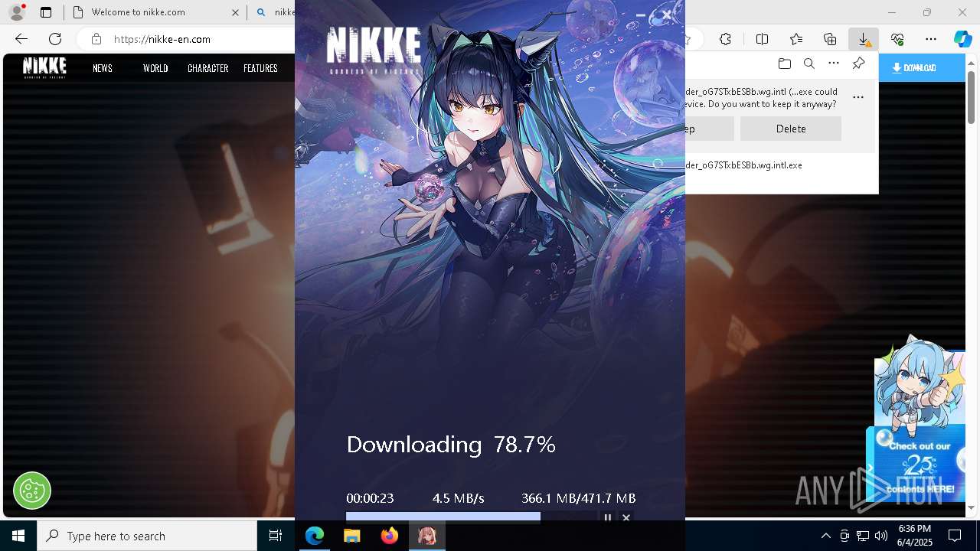Image resolution: width=980 pixels, height=551 pixels.
Task: Open the Edge Extensions puzzle icon
Action: pyautogui.click(x=725, y=39)
